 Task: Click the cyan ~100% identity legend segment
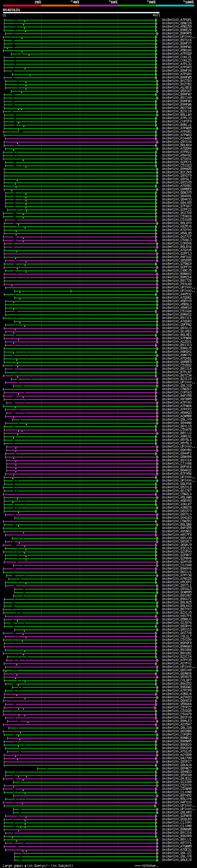(x=175, y=6)
